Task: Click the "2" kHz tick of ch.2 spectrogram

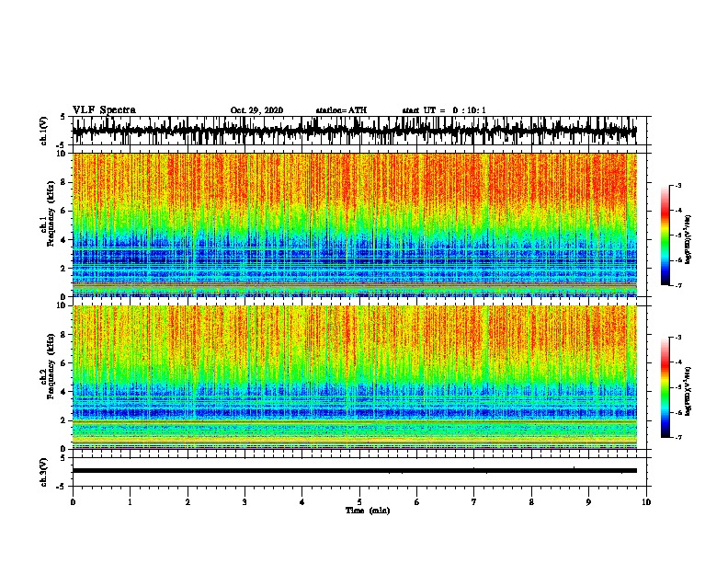Action: coord(63,420)
